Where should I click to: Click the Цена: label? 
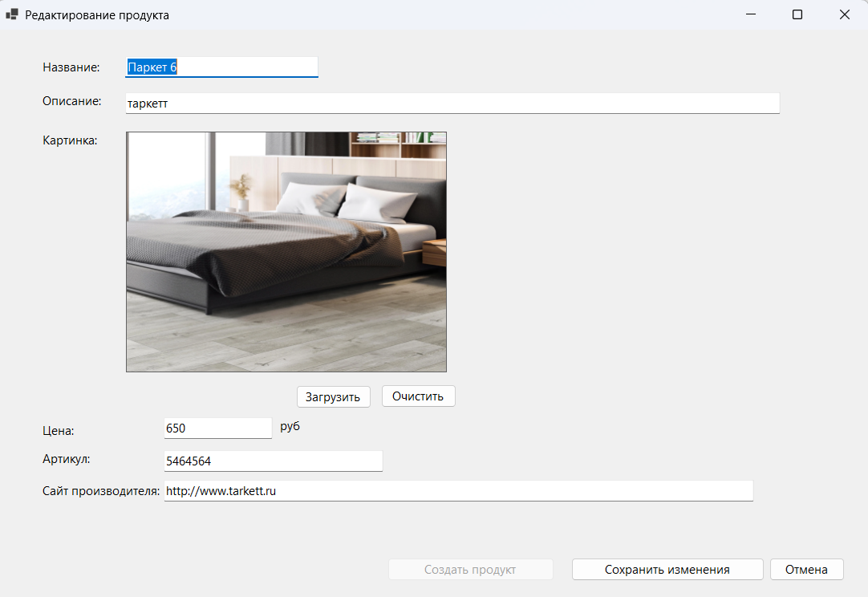pyautogui.click(x=58, y=430)
